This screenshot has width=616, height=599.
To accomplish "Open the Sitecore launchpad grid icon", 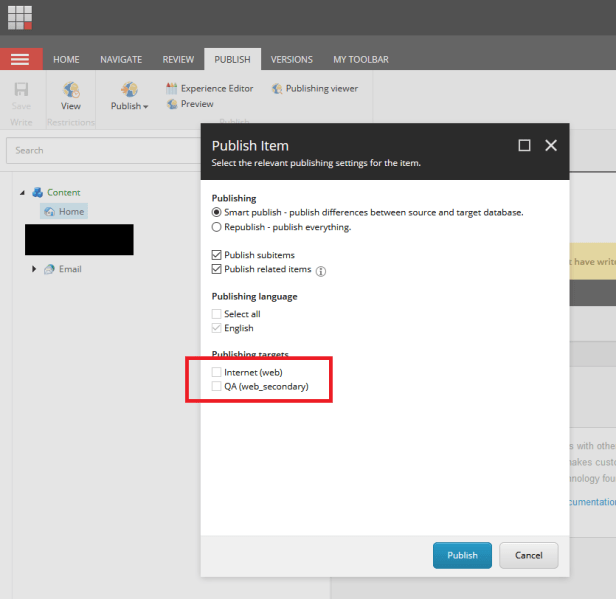I will click(20, 18).
